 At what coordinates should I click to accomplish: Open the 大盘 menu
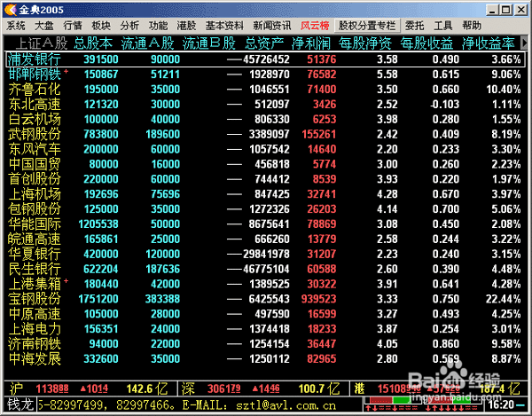pos(44,26)
